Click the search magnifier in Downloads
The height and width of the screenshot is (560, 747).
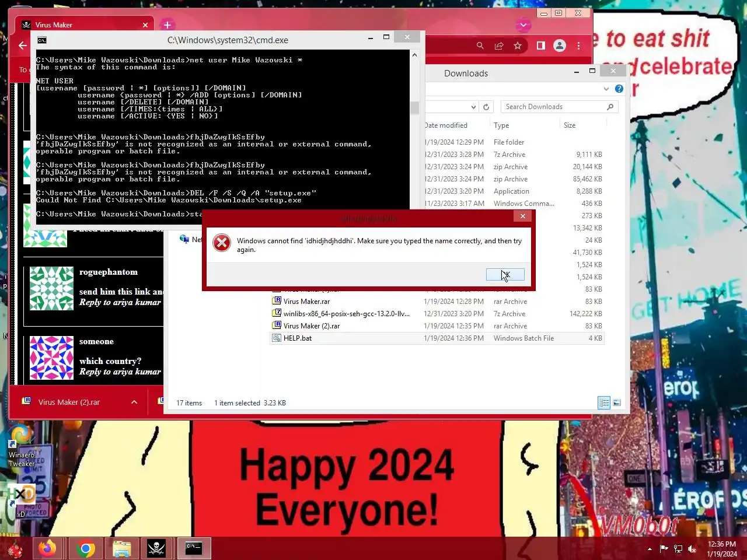tap(610, 107)
